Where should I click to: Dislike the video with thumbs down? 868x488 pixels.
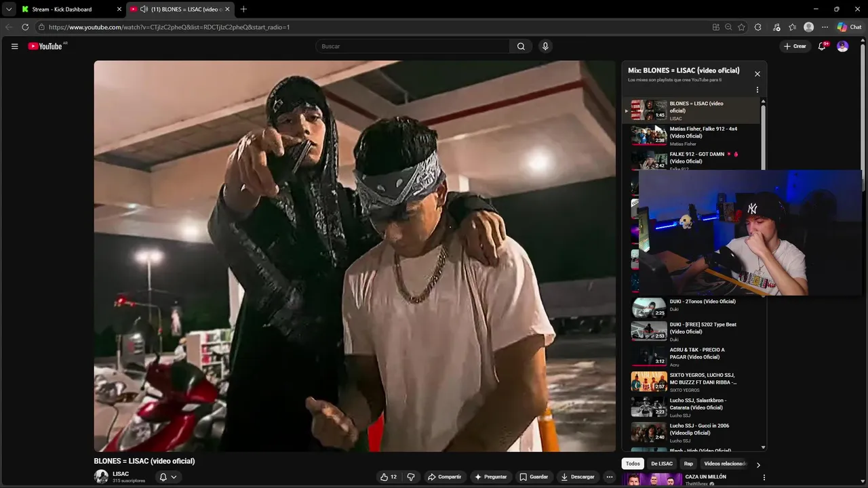411,476
